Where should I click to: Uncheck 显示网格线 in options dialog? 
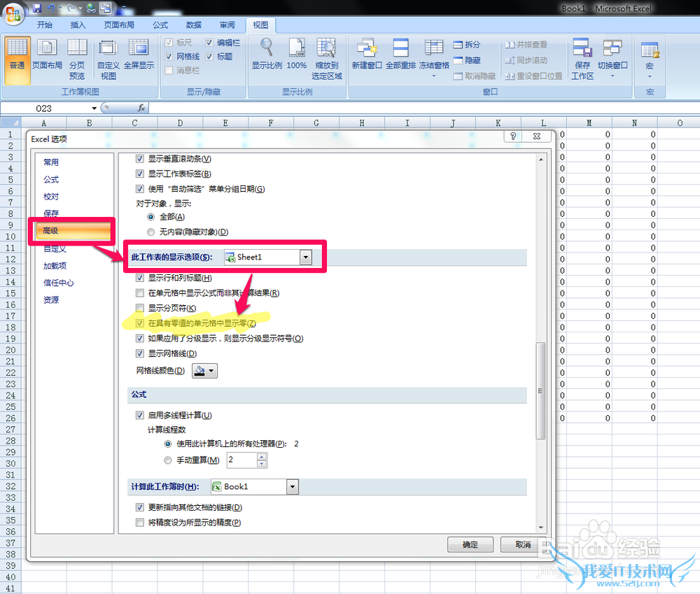140,353
